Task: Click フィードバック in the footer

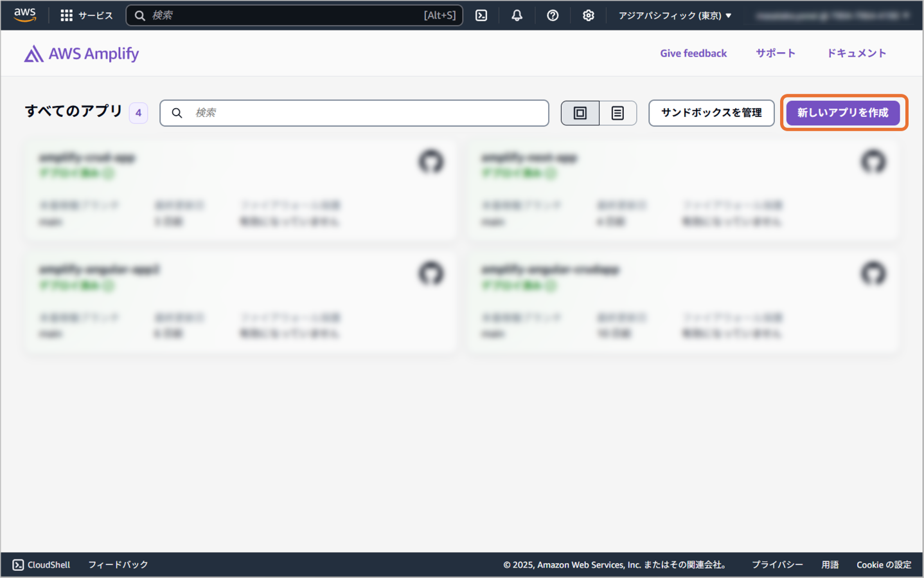Action: (118, 564)
